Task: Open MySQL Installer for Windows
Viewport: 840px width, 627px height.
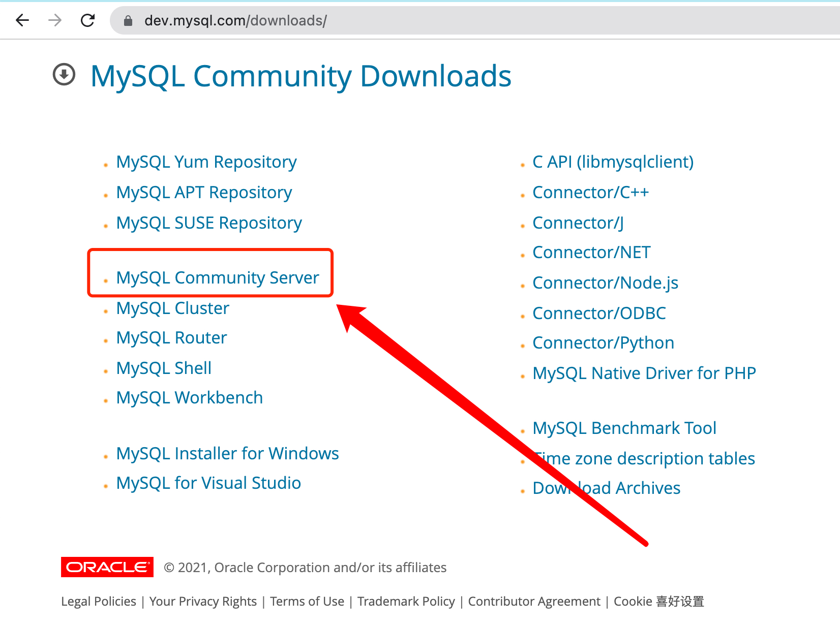Action: pos(227,454)
